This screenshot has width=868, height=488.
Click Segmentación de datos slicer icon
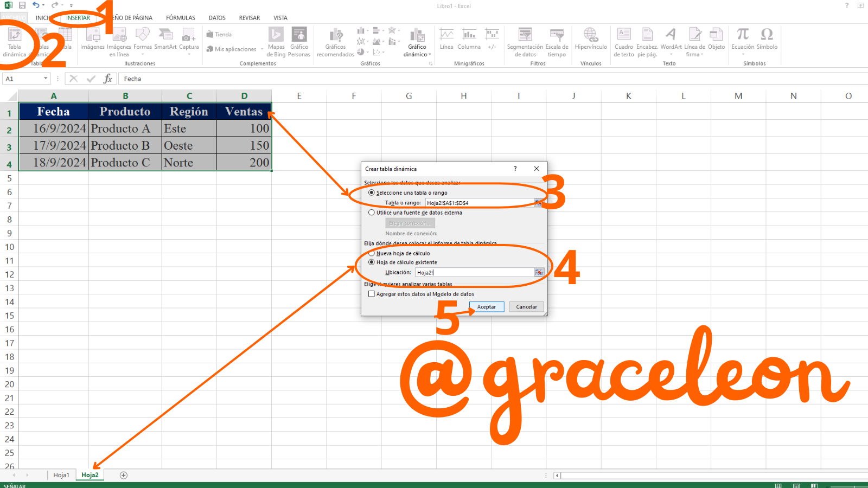[525, 42]
